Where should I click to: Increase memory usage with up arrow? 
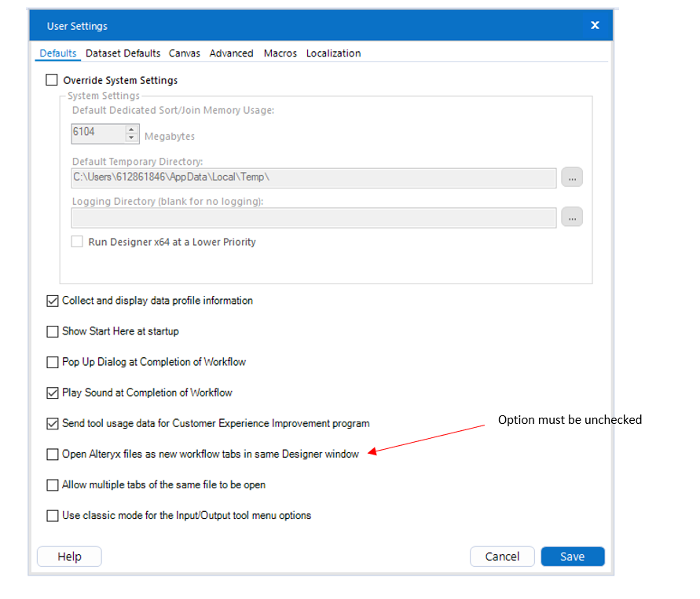coord(131,130)
